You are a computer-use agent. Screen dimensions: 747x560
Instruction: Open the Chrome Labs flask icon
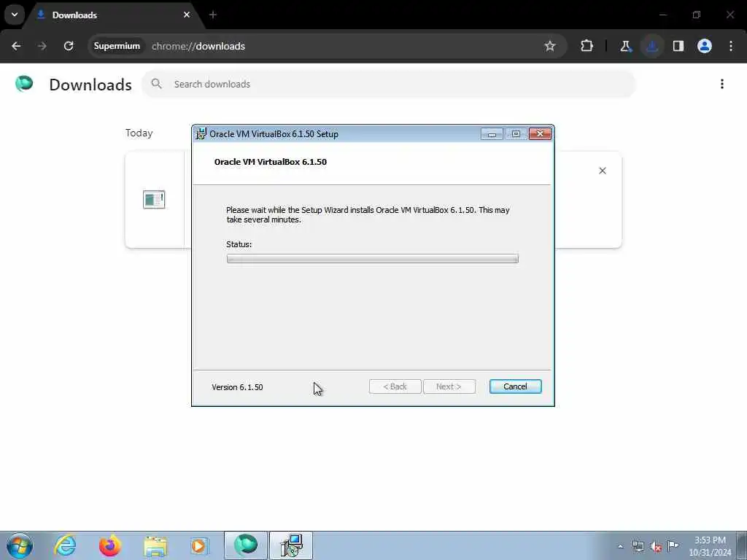(x=625, y=46)
